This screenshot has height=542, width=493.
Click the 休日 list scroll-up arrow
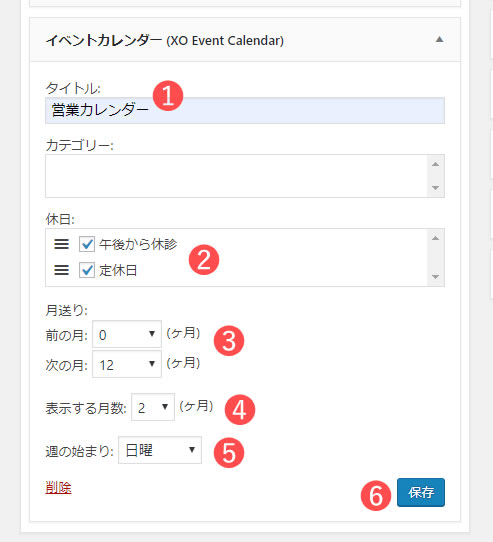click(436, 238)
